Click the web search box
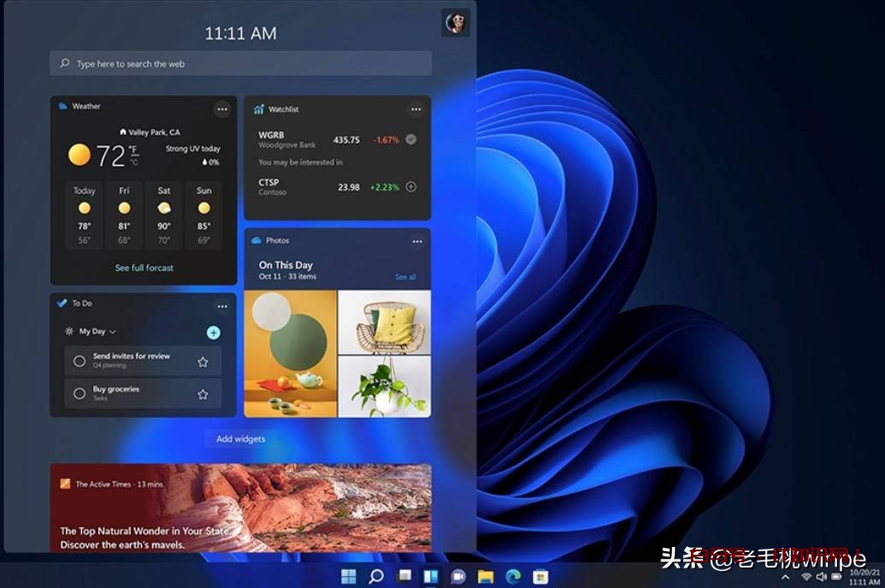 (x=240, y=64)
